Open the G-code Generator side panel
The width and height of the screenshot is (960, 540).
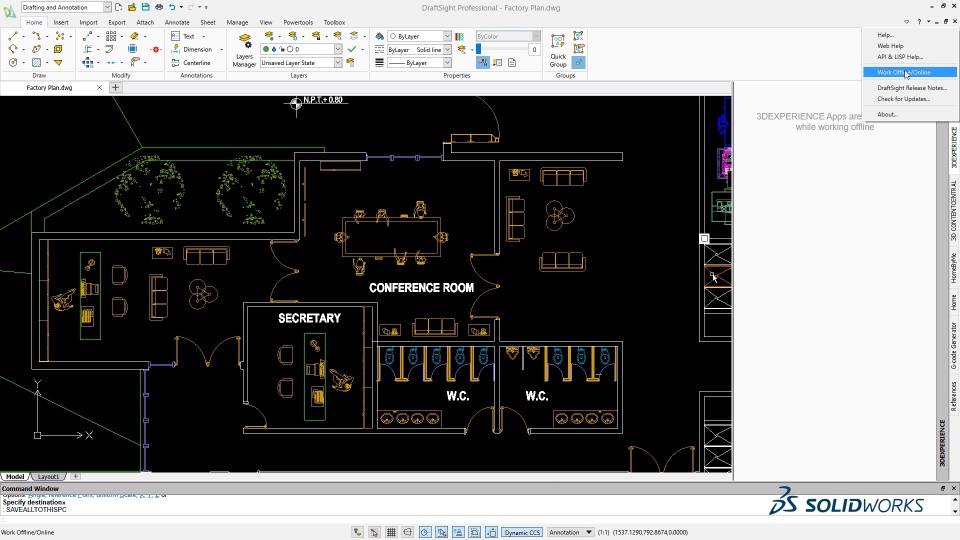(x=953, y=346)
